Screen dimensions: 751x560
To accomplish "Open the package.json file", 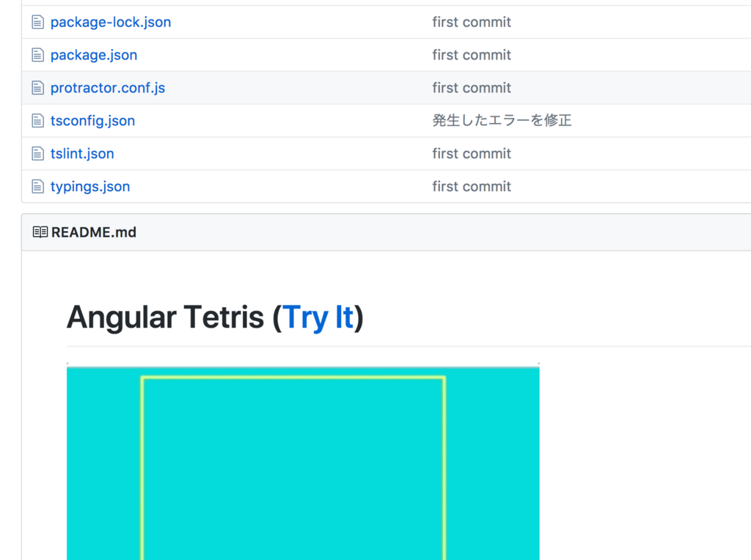I will (94, 54).
